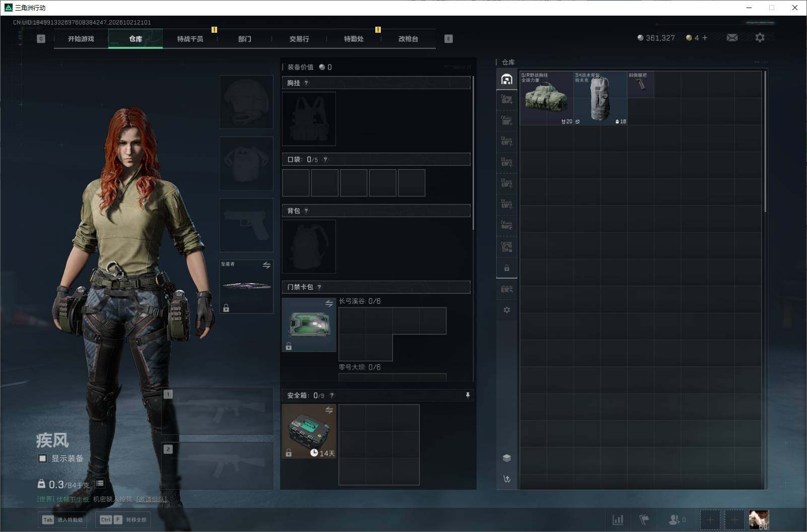Viewport: 807px width, 532px height.
Task: Select the GIR野战胸挂 item thumbnail
Action: (x=547, y=98)
